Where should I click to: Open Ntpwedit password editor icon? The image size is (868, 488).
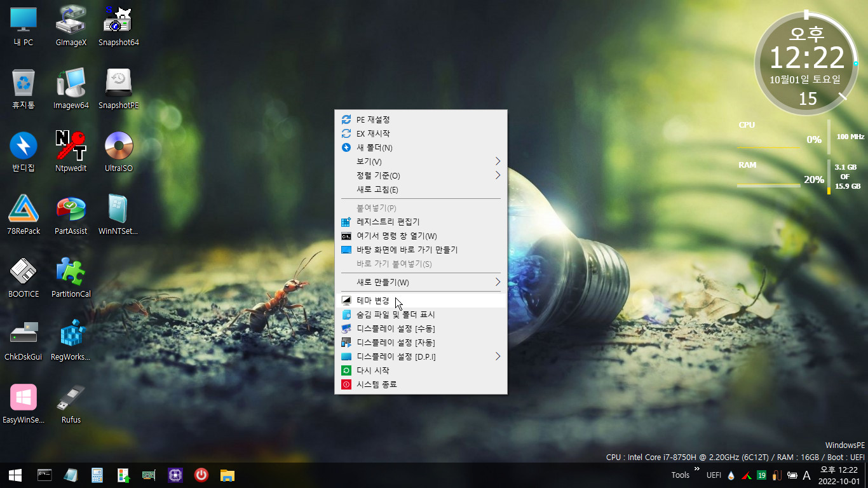click(x=71, y=152)
